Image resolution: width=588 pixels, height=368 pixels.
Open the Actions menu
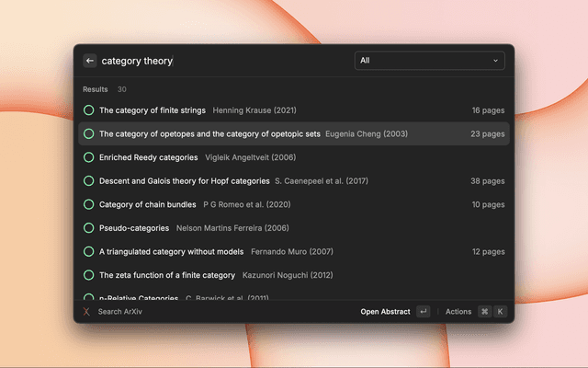pos(458,312)
